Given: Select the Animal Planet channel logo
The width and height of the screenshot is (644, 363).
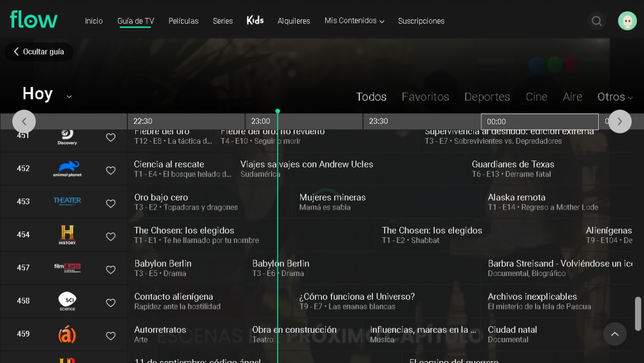Looking at the screenshot, I should tap(67, 169).
